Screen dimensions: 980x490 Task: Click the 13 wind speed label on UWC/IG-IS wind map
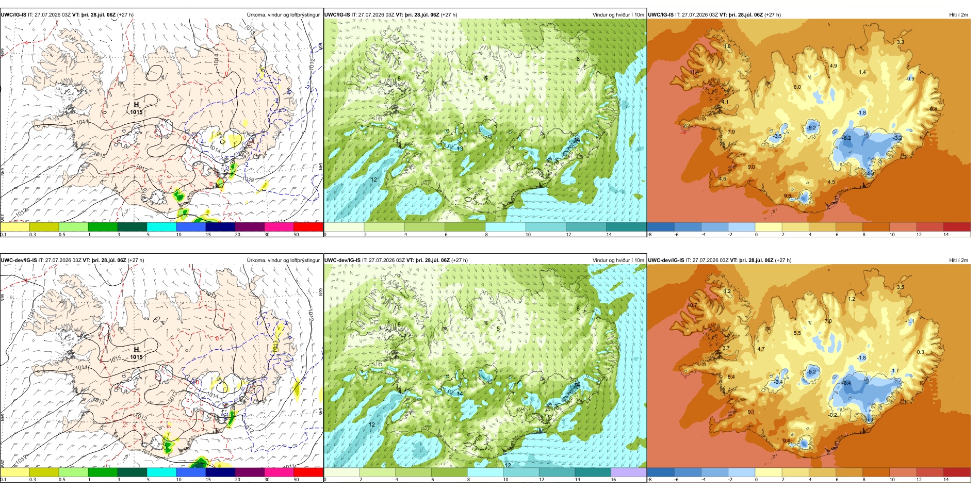pos(460,149)
